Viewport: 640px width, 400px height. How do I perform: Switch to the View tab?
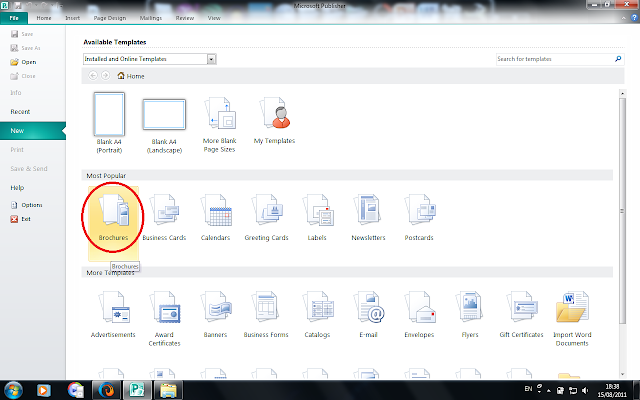pos(214,18)
